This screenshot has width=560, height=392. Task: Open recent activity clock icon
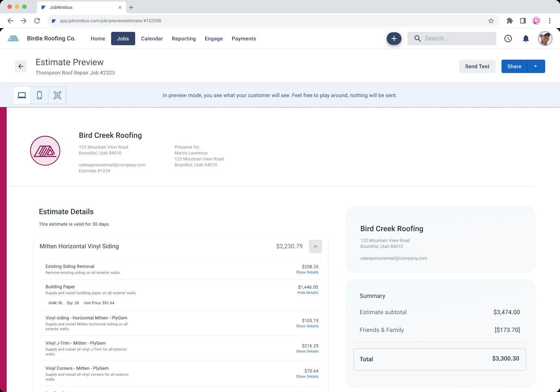pos(508,39)
